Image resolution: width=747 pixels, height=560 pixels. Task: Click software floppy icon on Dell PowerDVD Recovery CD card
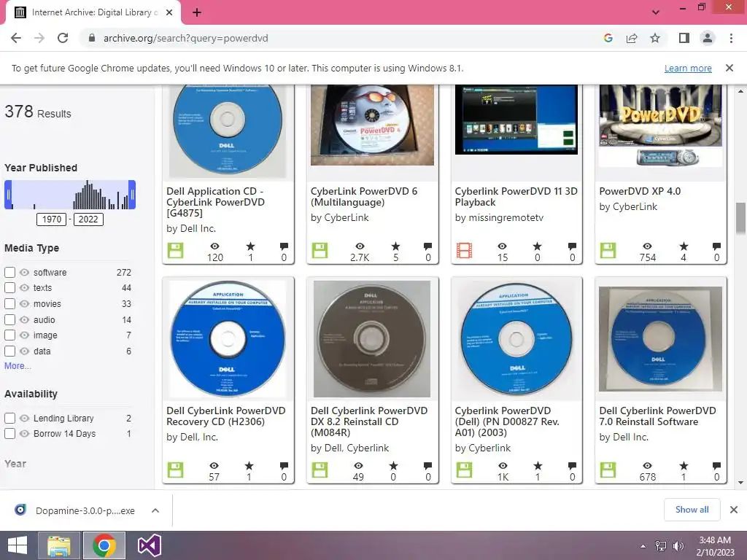[x=175, y=470]
